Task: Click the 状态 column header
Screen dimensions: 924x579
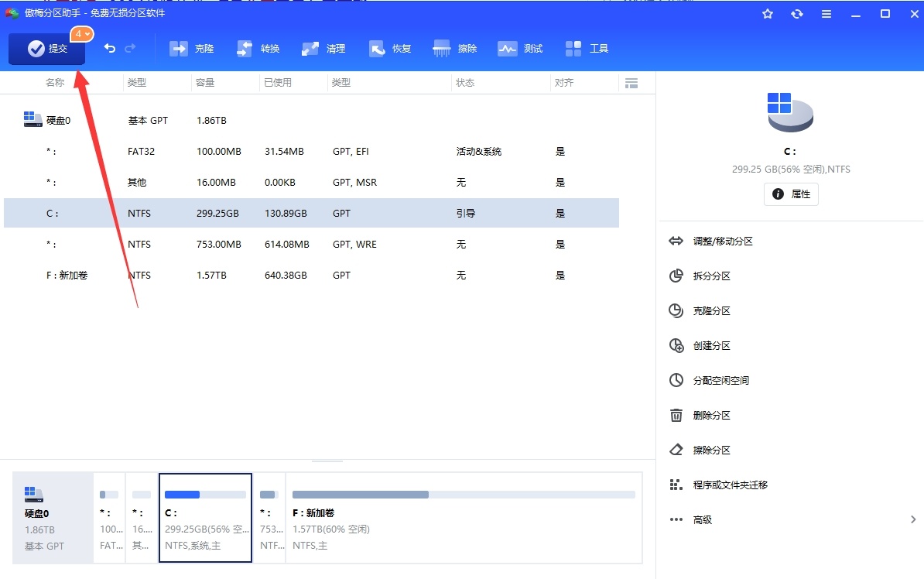Action: 465,83
